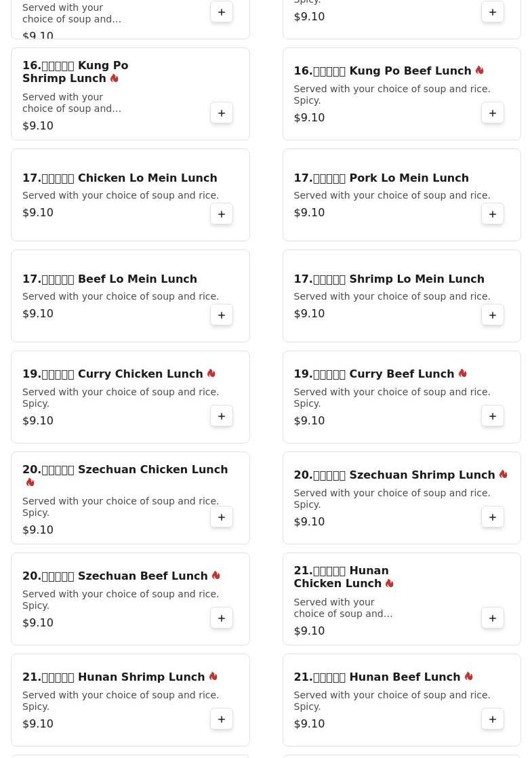The height and width of the screenshot is (758, 532).
Task: Add Curry Chicken Lunch to the order
Action: [x=222, y=416]
